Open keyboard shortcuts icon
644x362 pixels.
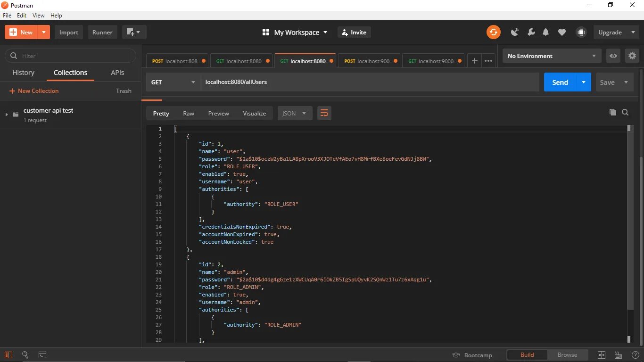coord(619,355)
